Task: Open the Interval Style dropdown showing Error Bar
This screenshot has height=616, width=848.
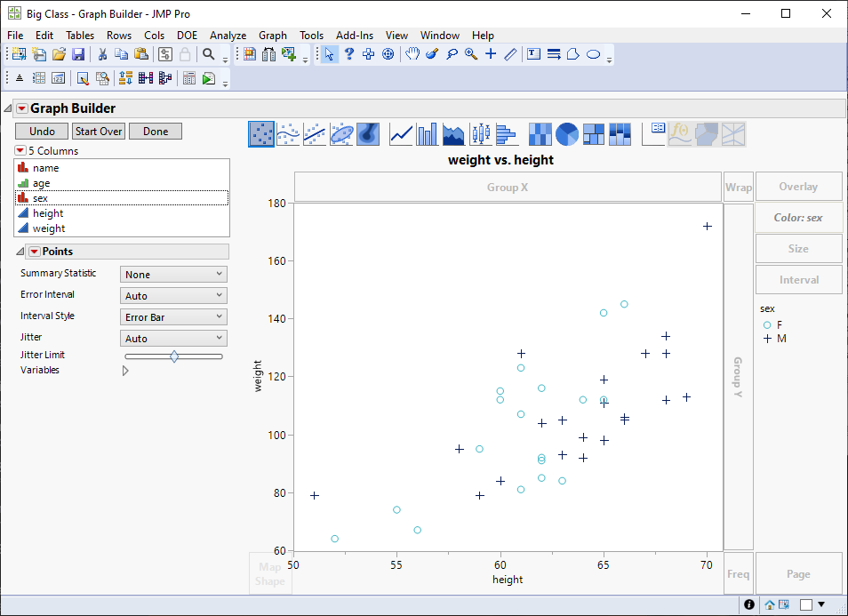Action: pos(172,316)
